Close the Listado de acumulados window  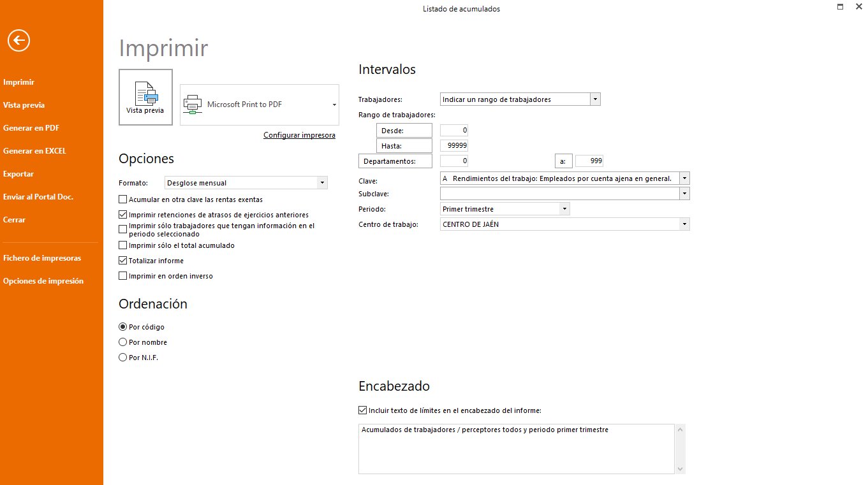(859, 6)
